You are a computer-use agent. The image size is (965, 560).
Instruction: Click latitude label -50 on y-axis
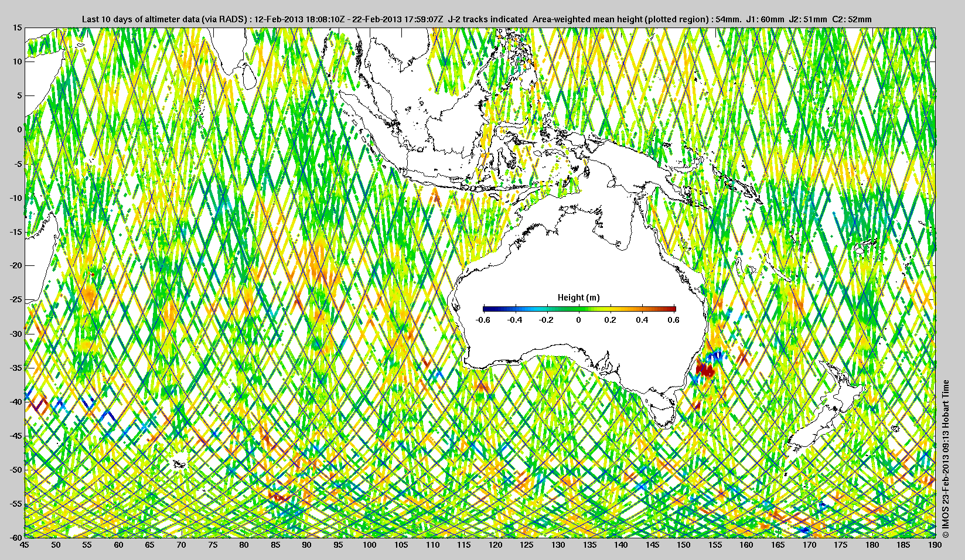[x=16, y=469]
